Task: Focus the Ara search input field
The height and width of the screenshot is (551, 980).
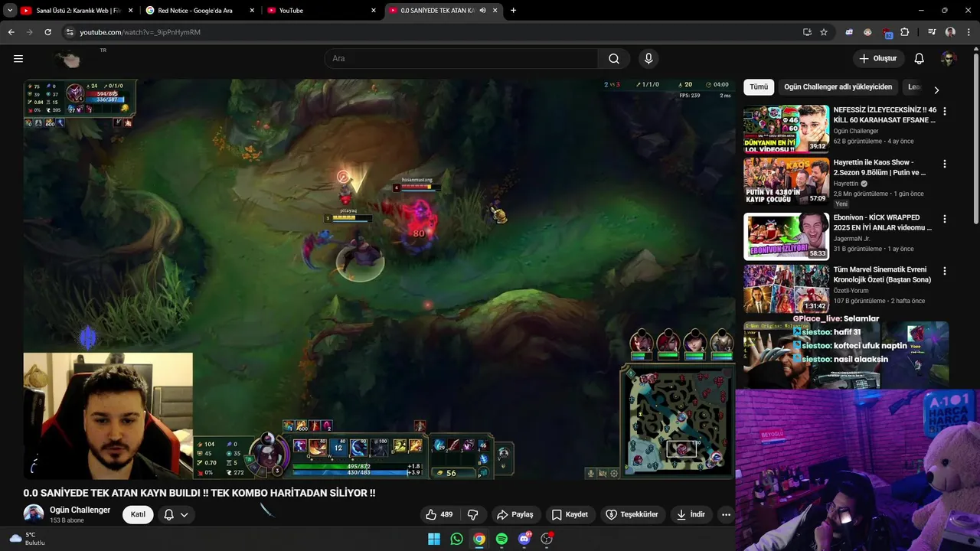Action: point(461,59)
